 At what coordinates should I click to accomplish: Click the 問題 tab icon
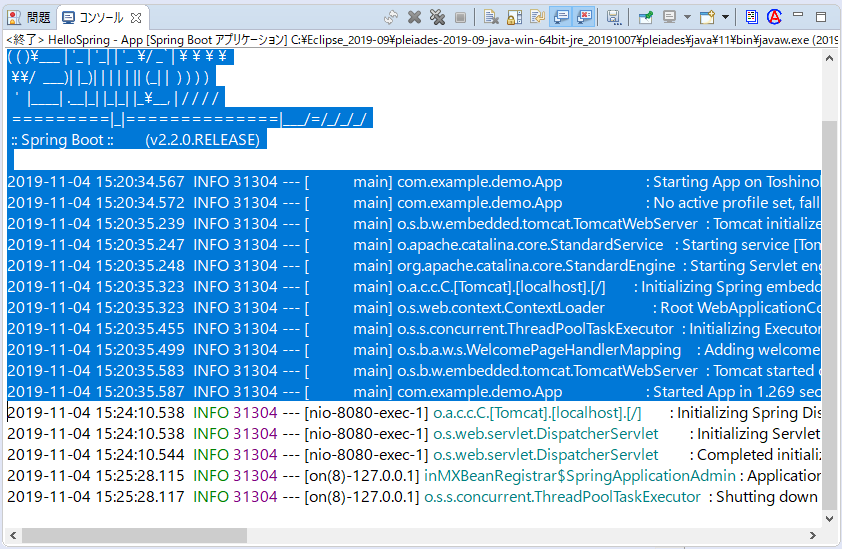(14, 18)
